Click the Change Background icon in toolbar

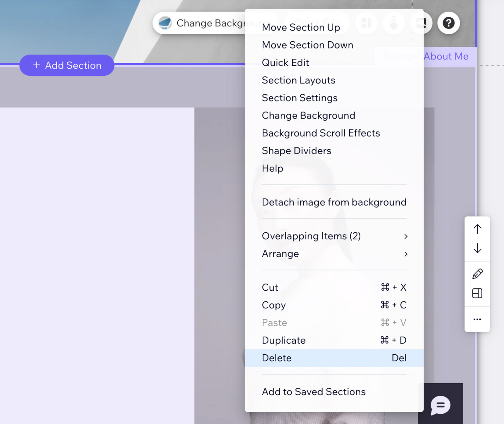coord(165,23)
